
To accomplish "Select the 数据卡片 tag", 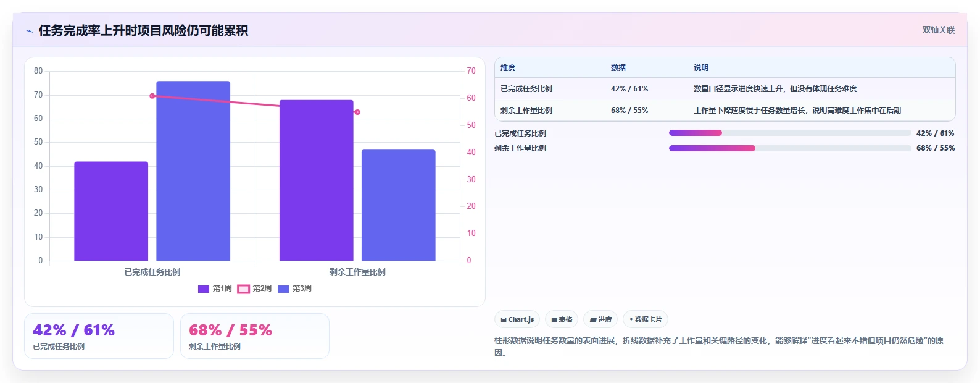I will [646, 319].
